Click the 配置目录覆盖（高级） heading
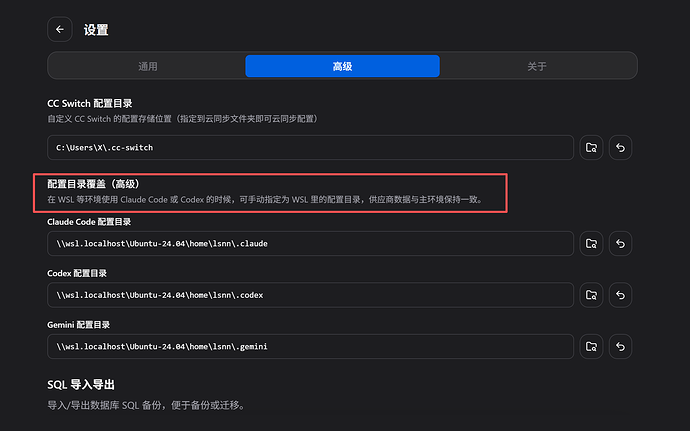This screenshot has width=690, height=431. pyautogui.click(x=94, y=184)
